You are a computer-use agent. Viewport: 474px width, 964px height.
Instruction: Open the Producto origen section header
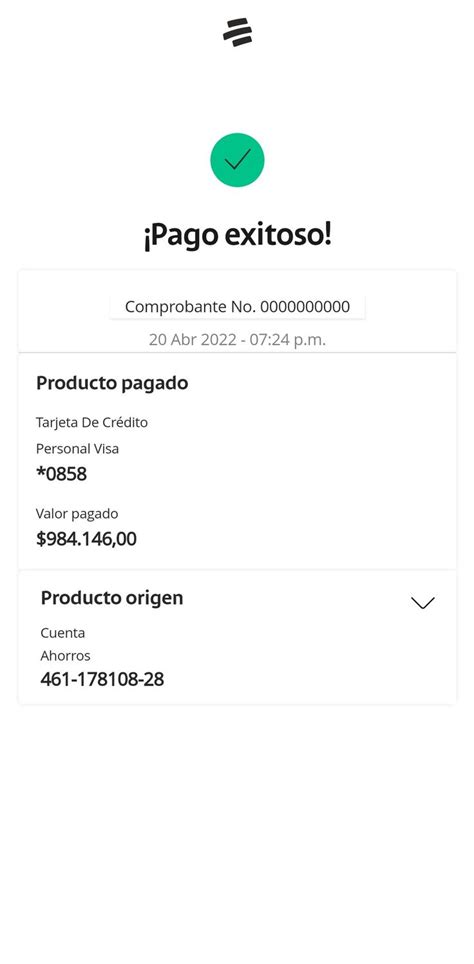[x=112, y=598]
